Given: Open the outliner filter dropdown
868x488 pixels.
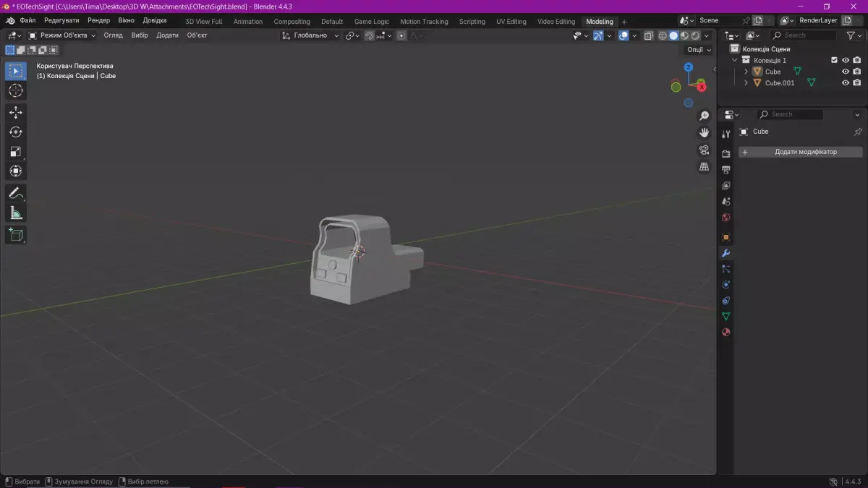Looking at the screenshot, I should (x=853, y=35).
